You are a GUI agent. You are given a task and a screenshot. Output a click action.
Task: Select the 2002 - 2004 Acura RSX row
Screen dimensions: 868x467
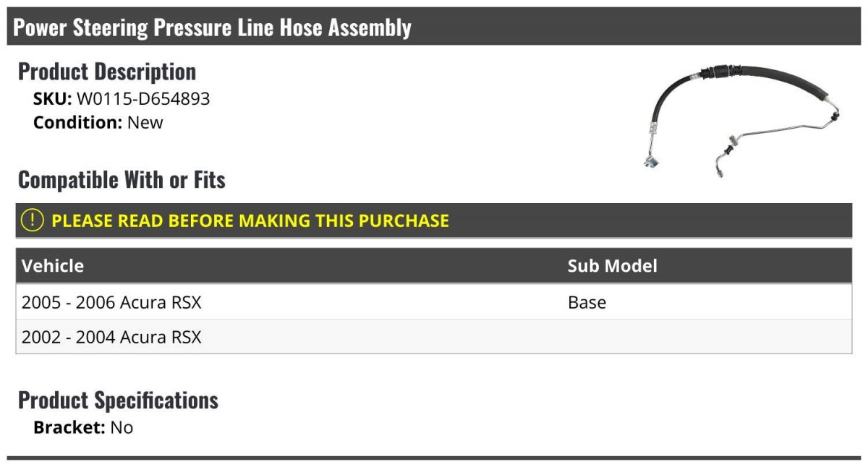[x=434, y=337]
